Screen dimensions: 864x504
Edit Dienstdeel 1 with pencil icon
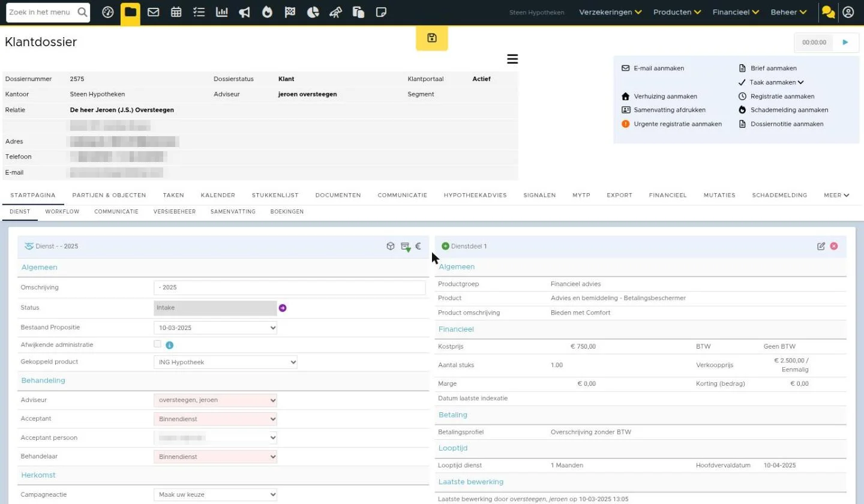[x=821, y=246]
